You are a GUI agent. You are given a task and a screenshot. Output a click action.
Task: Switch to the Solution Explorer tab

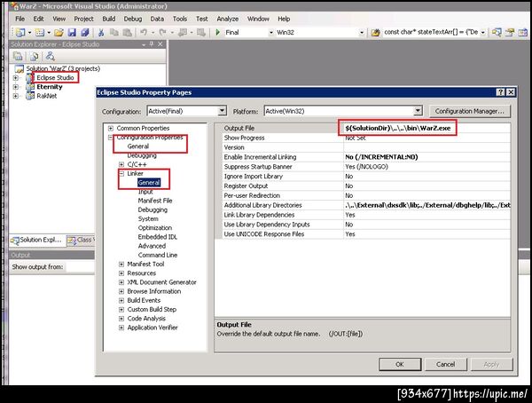pyautogui.click(x=36, y=241)
